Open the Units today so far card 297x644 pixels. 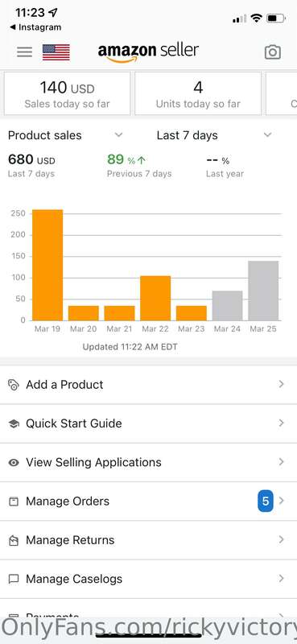(198, 93)
